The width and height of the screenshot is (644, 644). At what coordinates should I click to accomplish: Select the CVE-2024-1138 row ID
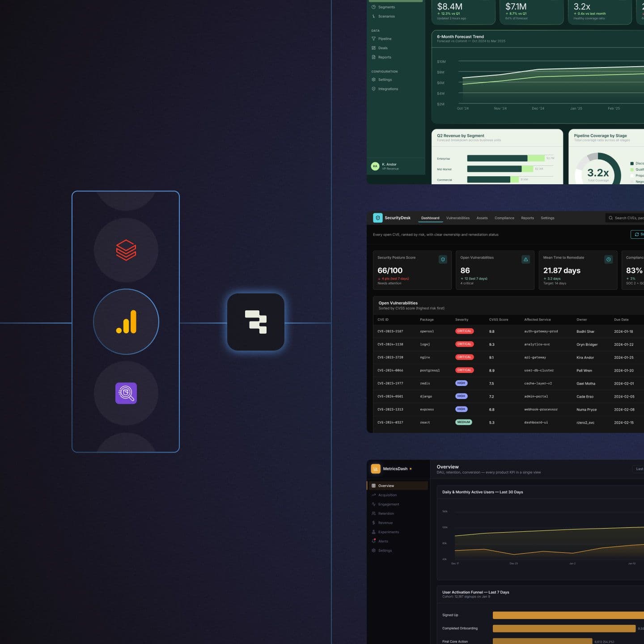coord(390,344)
